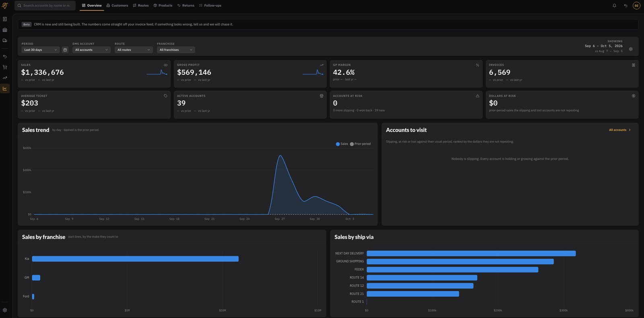Click the map-pin app logo
This screenshot has height=318, width=644.
(x=5, y=6)
